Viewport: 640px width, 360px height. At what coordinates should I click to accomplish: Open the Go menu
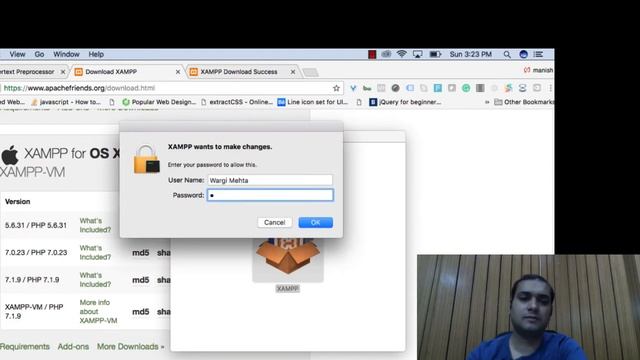tap(39, 54)
